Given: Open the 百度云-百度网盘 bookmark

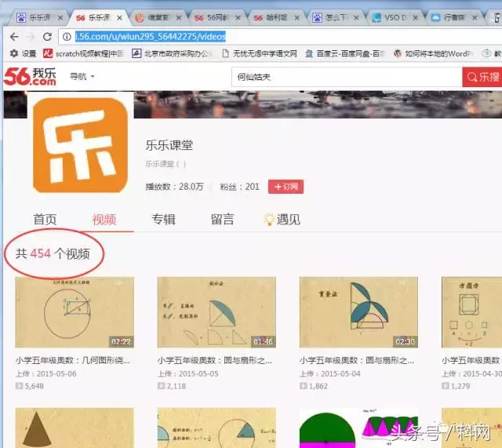Looking at the screenshot, I should pyautogui.click(x=345, y=53).
